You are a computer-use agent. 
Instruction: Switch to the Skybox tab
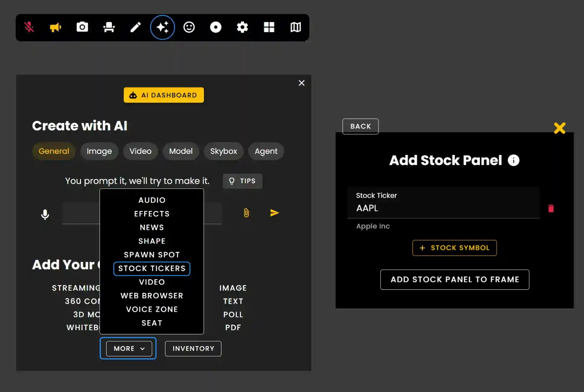[223, 151]
